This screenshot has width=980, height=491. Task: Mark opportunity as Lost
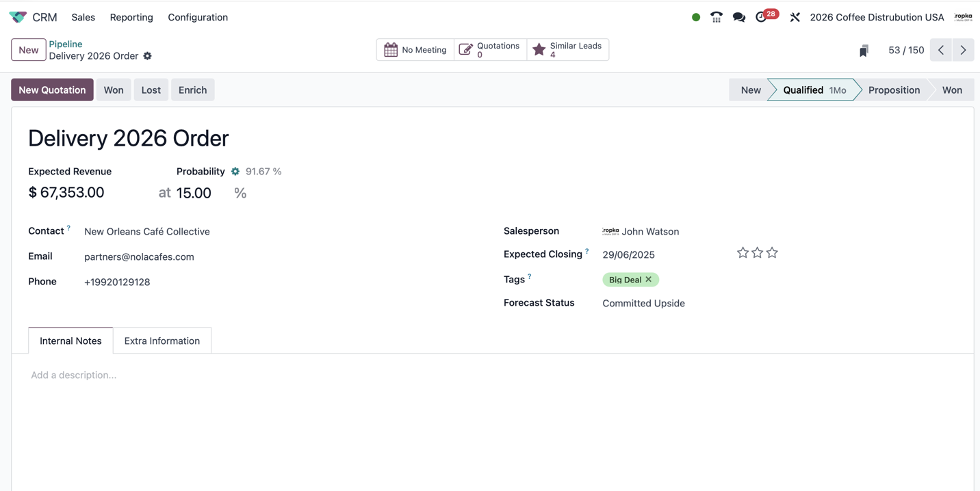pyautogui.click(x=151, y=90)
